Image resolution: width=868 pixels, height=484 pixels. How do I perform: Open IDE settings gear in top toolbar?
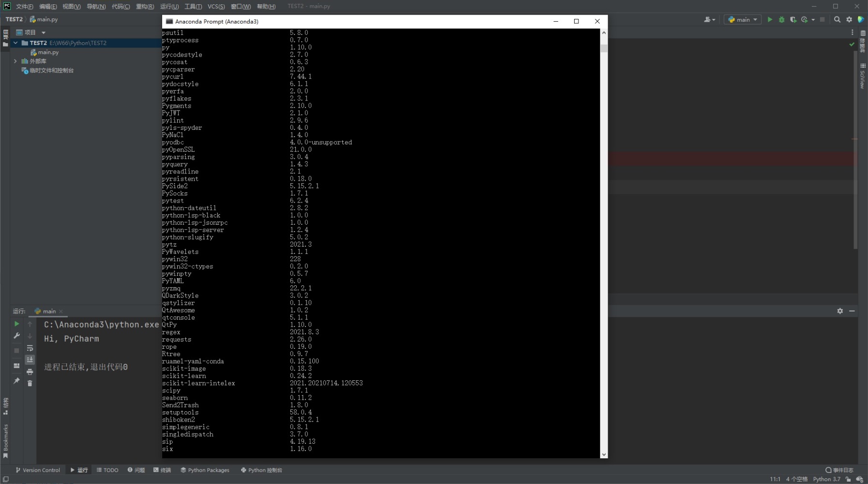(x=849, y=19)
